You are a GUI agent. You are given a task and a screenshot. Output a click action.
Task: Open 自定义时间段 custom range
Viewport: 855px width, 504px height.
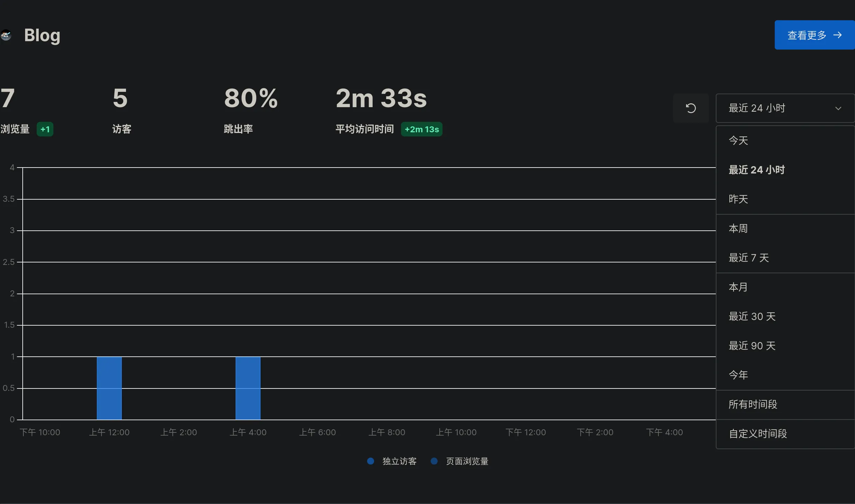[758, 433]
